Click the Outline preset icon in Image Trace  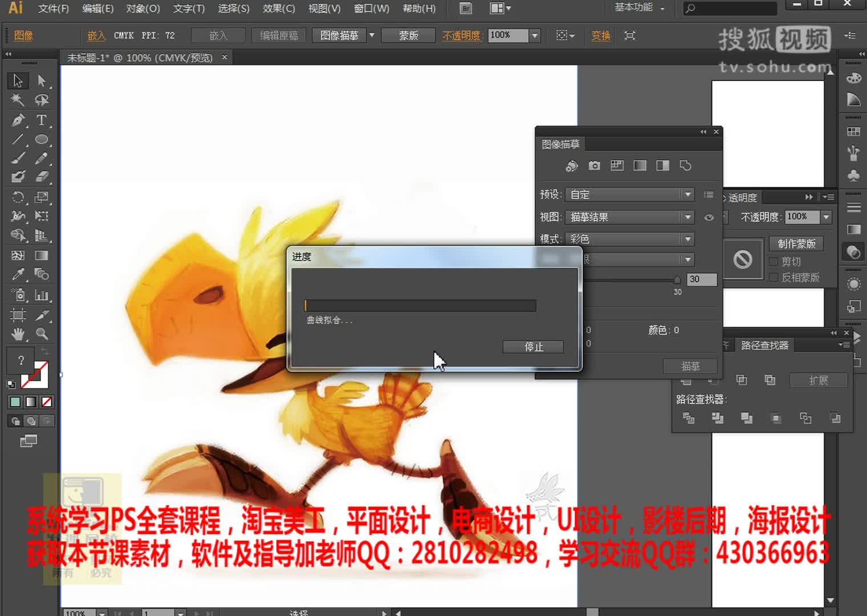tap(686, 165)
